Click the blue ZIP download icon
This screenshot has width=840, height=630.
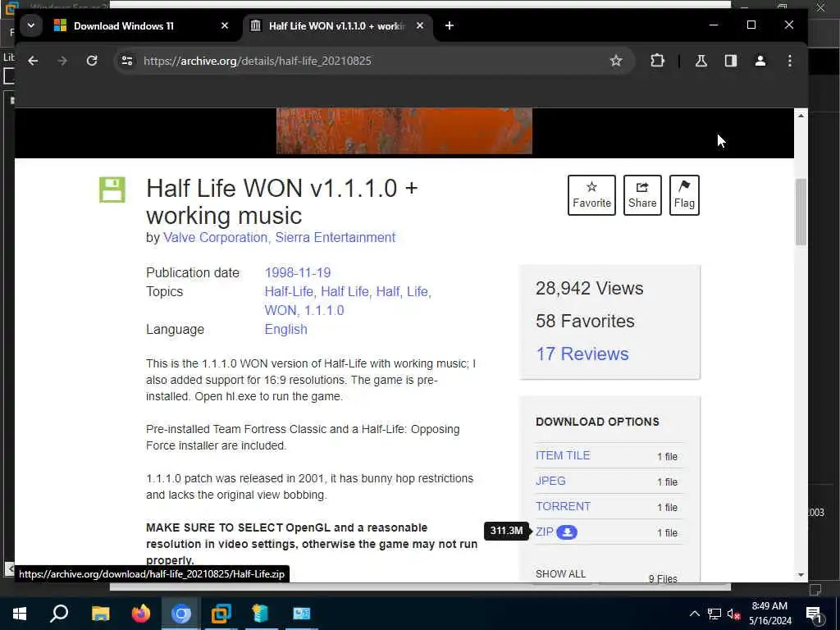coord(567,532)
